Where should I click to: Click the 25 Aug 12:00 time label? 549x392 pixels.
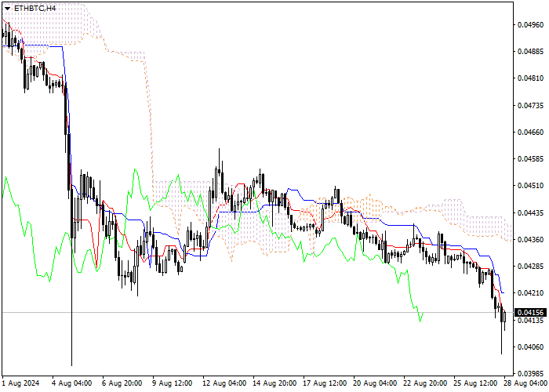pos(476,383)
